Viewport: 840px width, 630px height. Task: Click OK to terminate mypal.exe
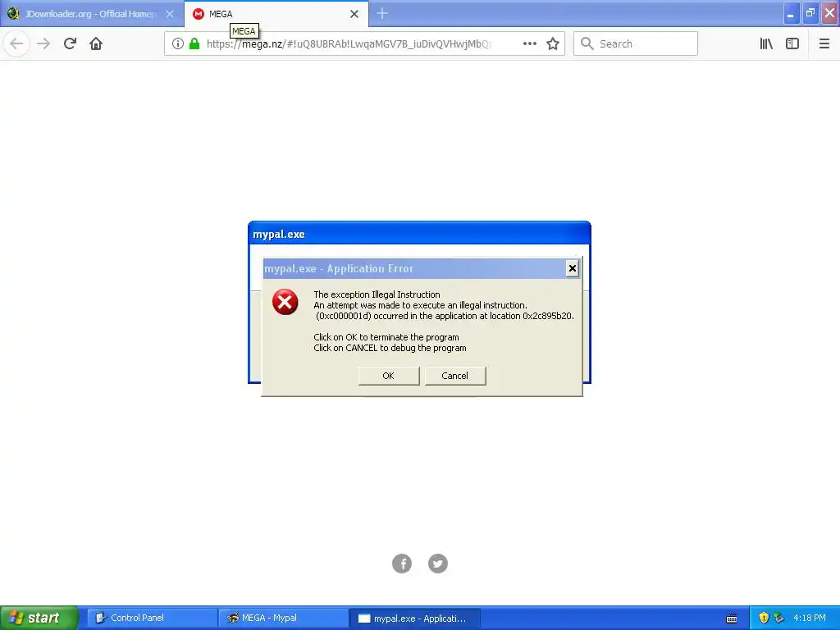(388, 376)
